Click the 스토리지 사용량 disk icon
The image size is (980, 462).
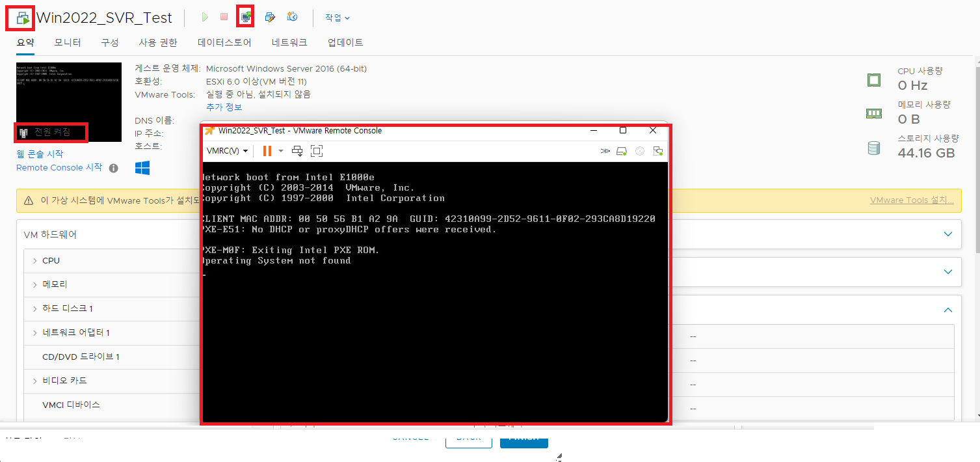click(874, 148)
